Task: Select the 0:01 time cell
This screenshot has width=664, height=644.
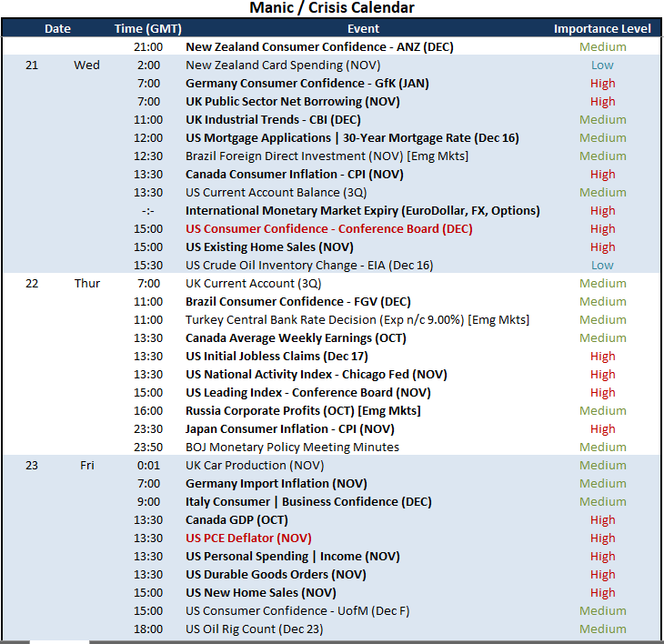Action: 148,466
